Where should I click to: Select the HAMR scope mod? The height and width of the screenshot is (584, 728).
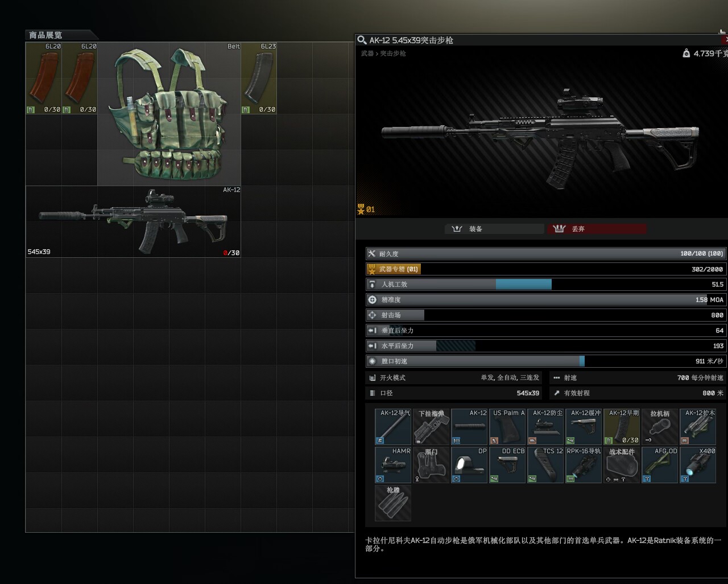[393, 464]
